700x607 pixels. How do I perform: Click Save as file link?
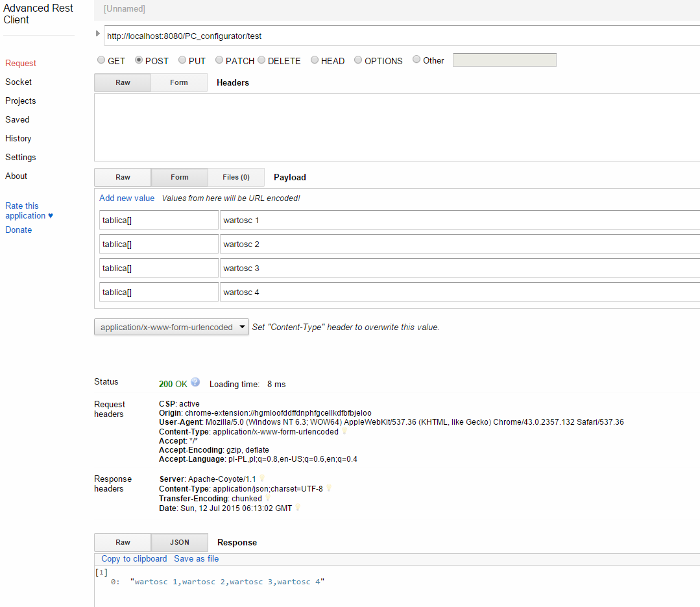click(x=197, y=559)
